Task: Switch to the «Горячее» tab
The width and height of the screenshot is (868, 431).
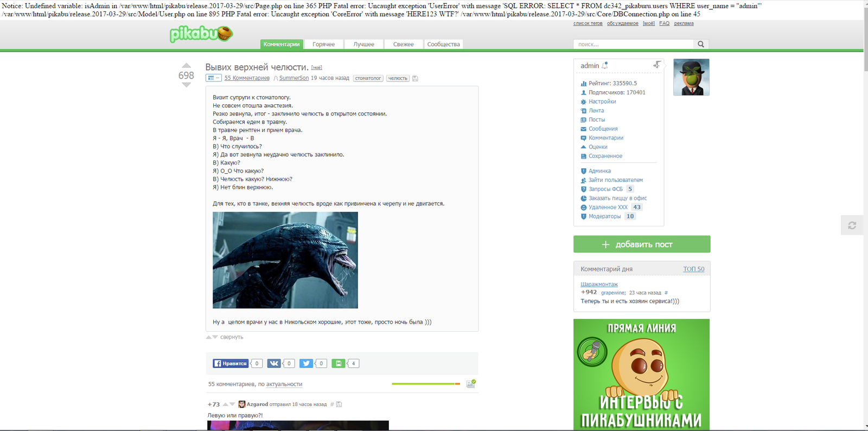Action: tap(323, 45)
